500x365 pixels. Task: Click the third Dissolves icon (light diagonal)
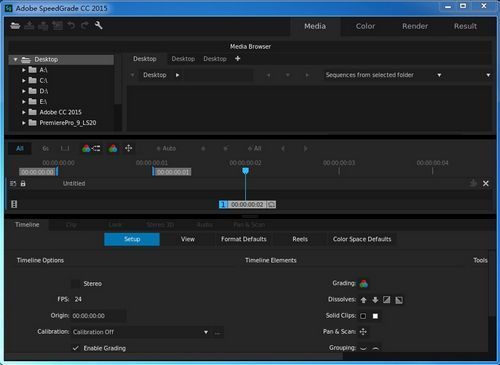coord(387,300)
